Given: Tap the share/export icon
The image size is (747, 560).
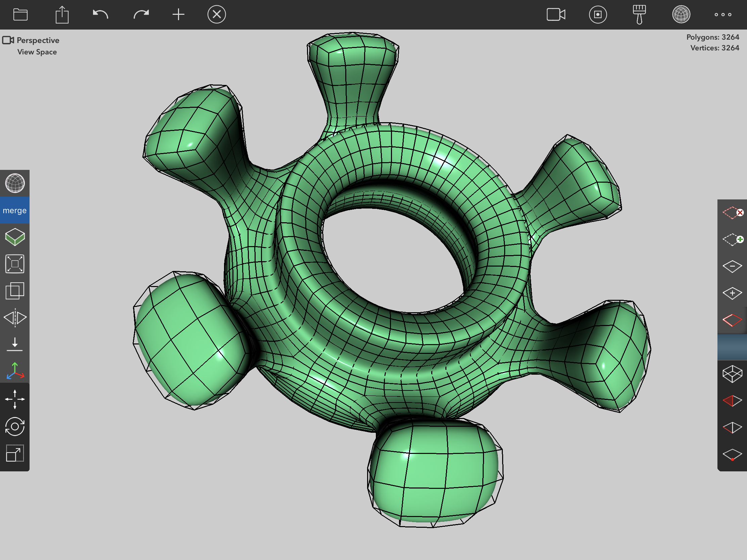Looking at the screenshot, I should click(62, 15).
